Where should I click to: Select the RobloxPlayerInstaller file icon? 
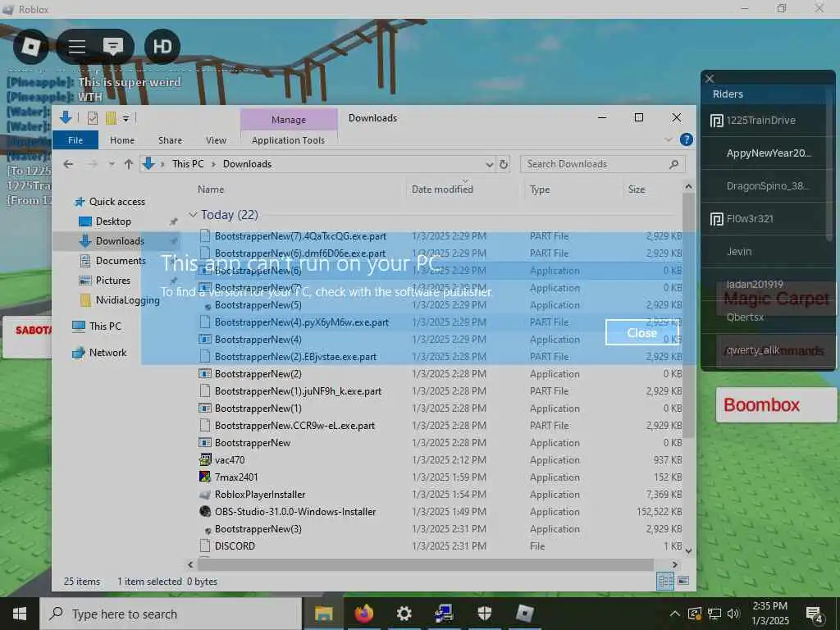point(204,495)
